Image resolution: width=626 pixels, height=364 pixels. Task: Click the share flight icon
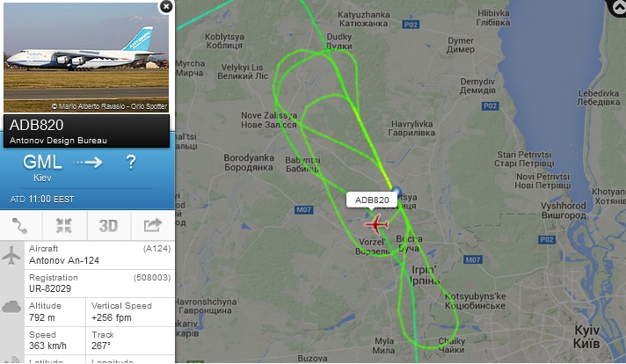coord(153,225)
